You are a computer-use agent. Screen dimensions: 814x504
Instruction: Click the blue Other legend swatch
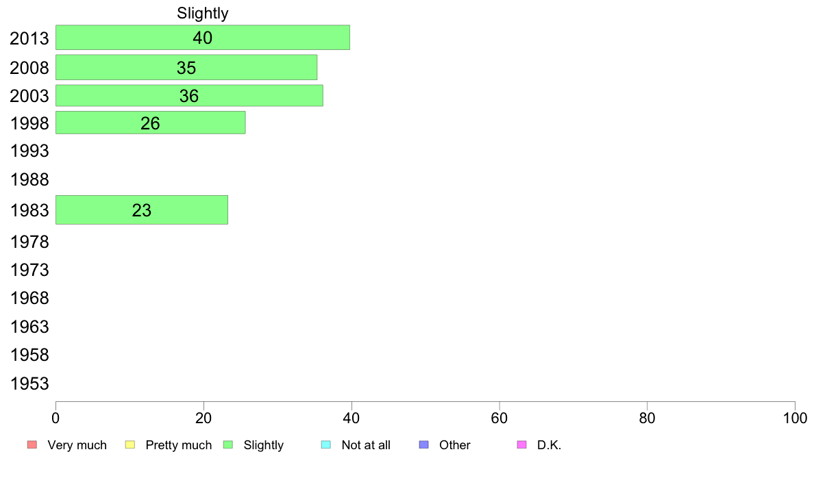tap(423, 445)
